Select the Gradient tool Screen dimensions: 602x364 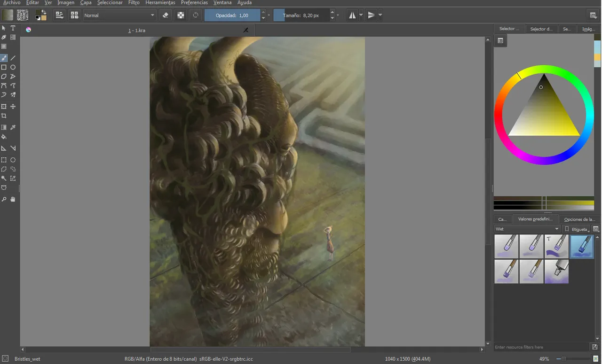tap(4, 127)
